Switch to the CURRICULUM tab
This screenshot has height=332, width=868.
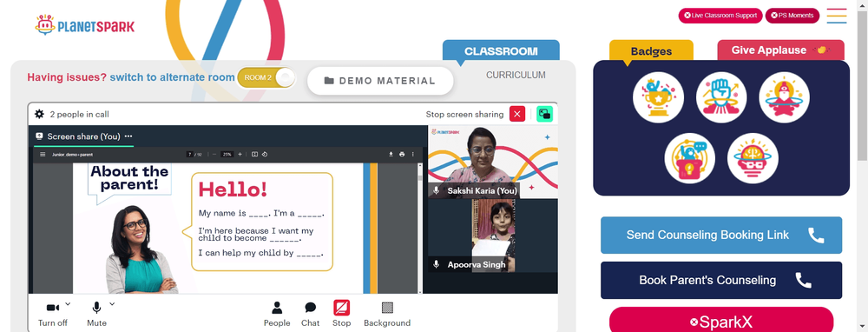pyautogui.click(x=516, y=75)
